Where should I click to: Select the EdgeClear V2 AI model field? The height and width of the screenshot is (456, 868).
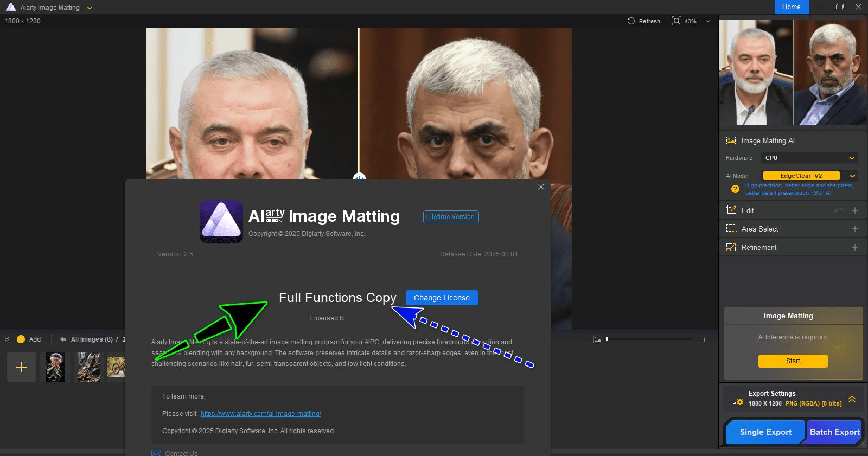(801, 176)
